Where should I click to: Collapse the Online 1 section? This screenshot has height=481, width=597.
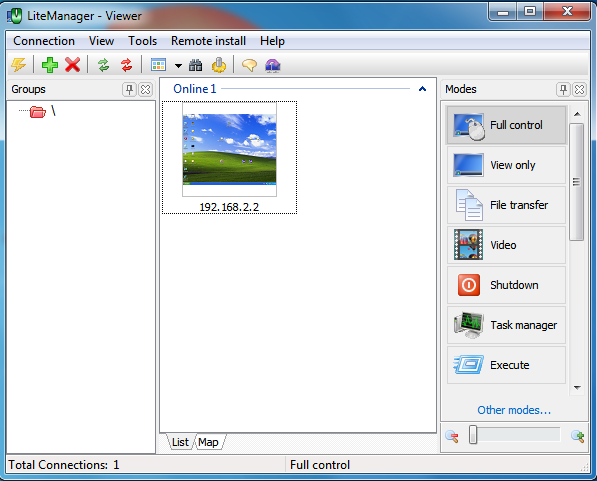(422, 89)
